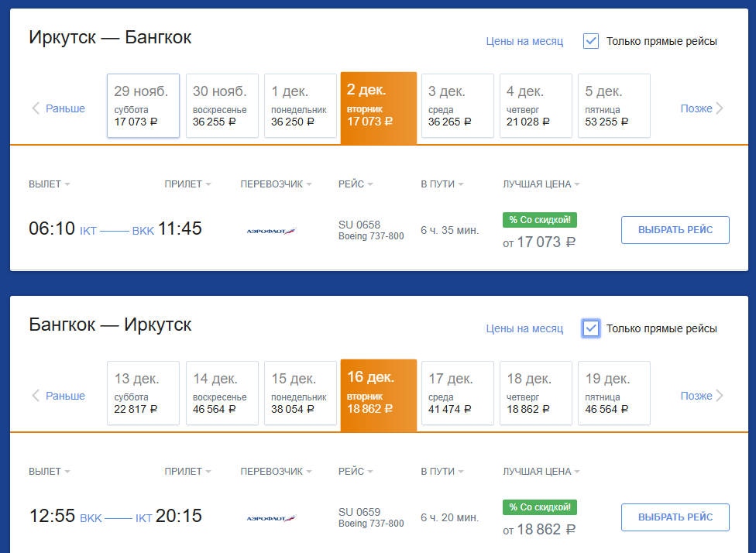Open 'Цены на месяц' for Бангкок — Иркутск
756x553 pixels.
tap(524, 328)
